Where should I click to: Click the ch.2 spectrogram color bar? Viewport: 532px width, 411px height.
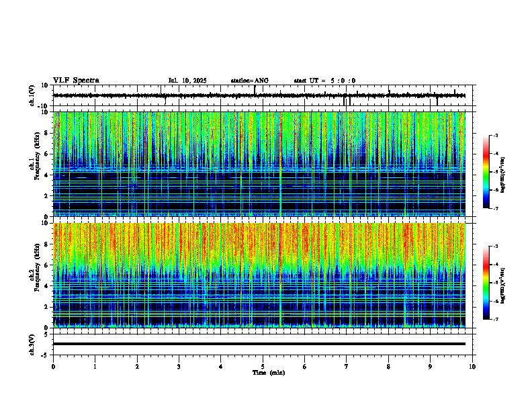coord(486,283)
